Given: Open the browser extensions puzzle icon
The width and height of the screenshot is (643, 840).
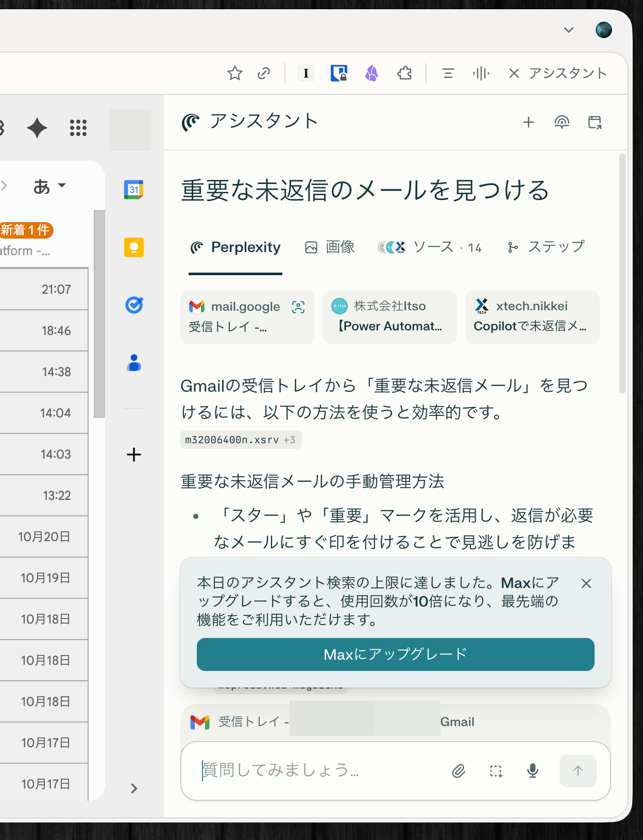Looking at the screenshot, I should click(404, 74).
